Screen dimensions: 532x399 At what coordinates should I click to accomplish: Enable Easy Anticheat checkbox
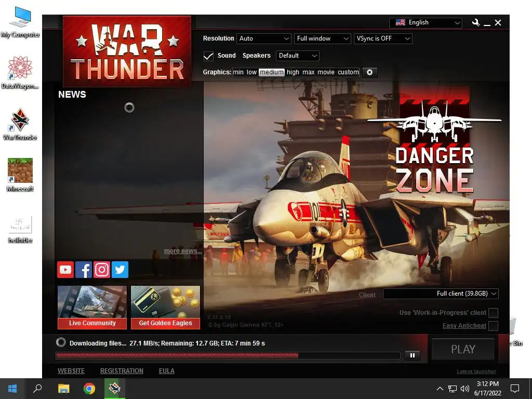click(x=493, y=326)
